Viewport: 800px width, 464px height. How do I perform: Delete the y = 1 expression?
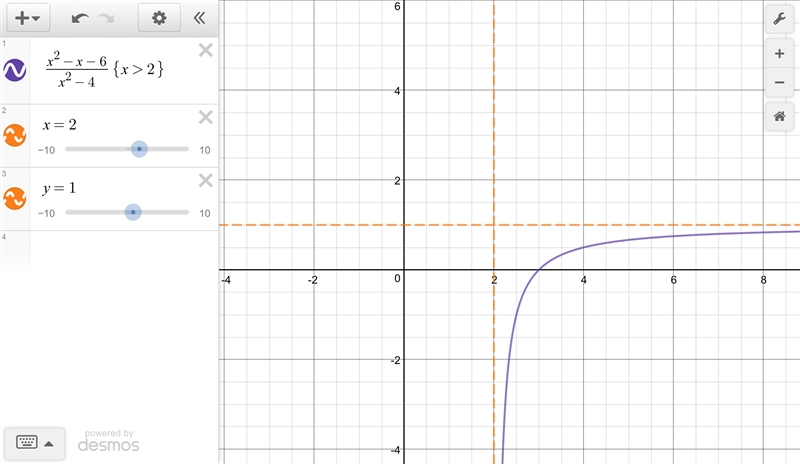(x=206, y=180)
